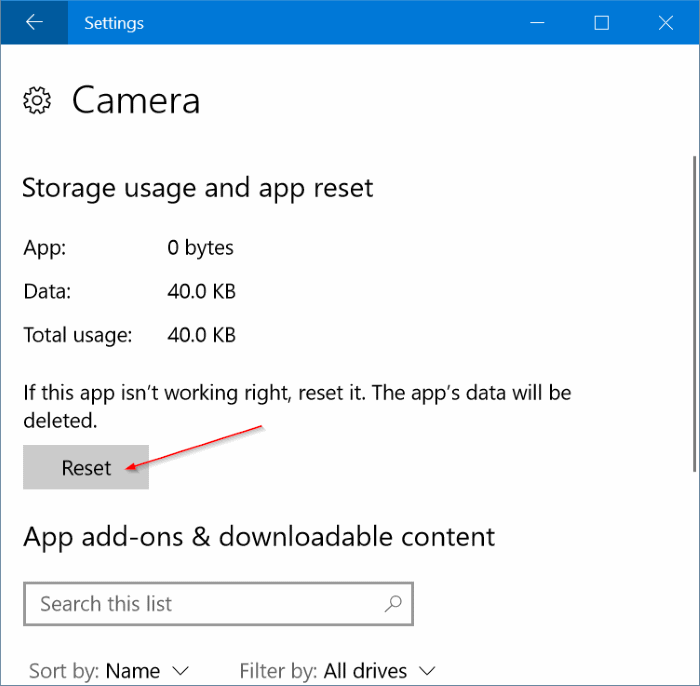
Task: Focus the 'Search this list' field
Action: coord(218,604)
